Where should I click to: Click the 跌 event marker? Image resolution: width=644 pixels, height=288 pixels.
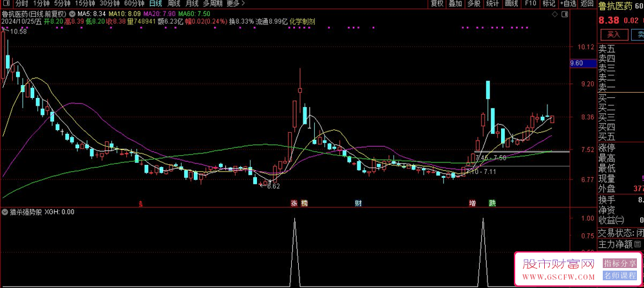(x=491, y=203)
